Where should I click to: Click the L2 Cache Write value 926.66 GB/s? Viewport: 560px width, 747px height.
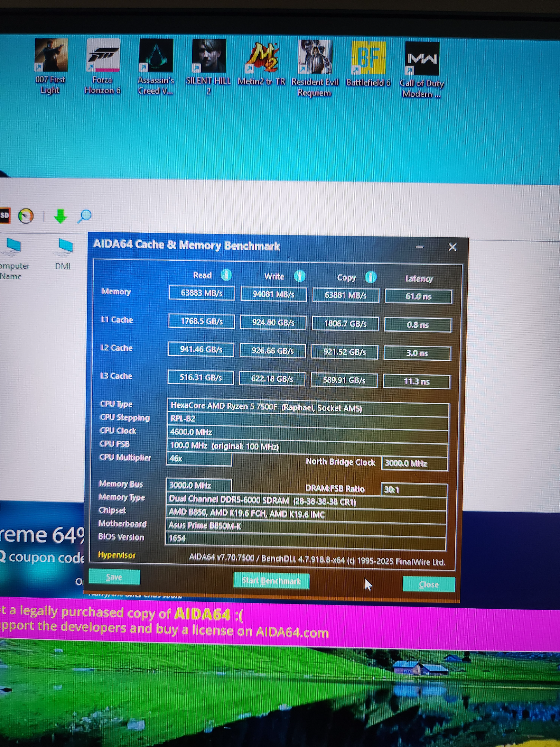(x=273, y=351)
